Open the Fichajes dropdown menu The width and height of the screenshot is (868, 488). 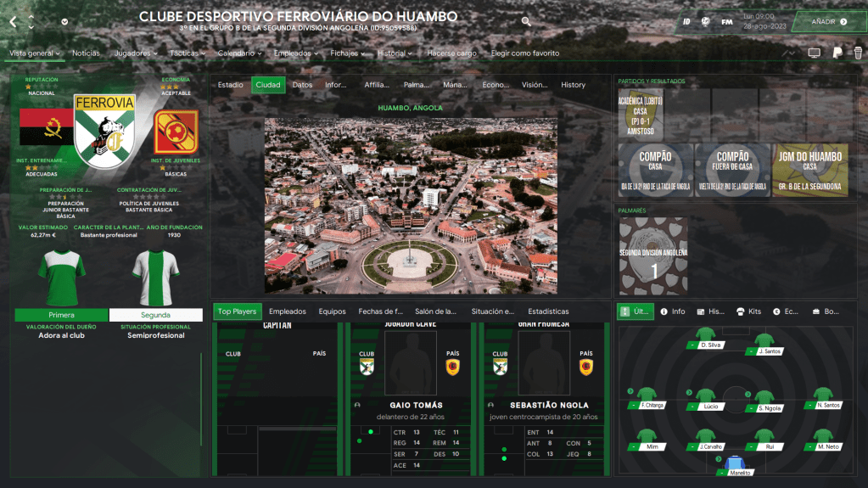348,53
